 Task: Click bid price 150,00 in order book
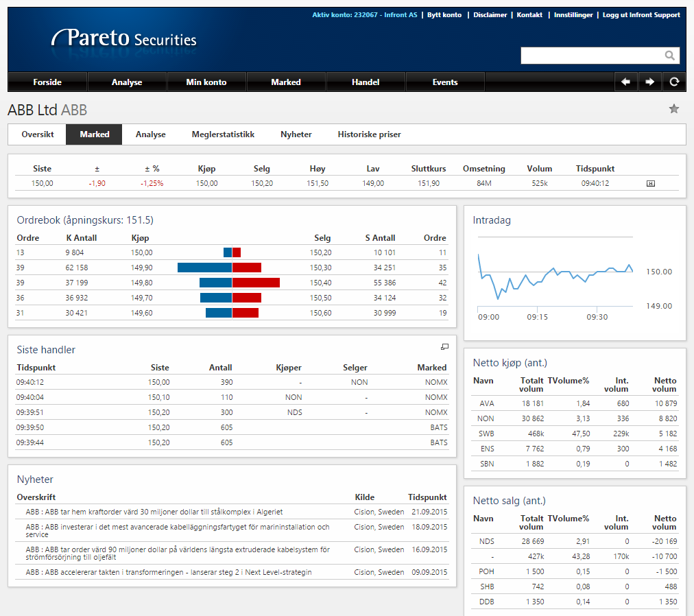click(142, 252)
